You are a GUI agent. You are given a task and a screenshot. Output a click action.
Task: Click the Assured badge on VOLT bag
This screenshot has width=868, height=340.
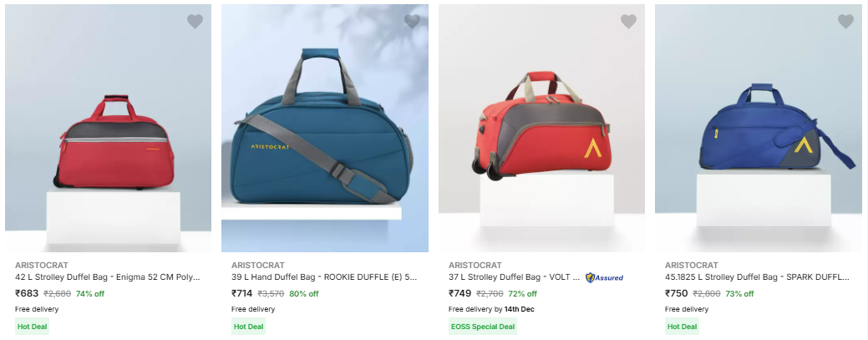pyautogui.click(x=604, y=278)
